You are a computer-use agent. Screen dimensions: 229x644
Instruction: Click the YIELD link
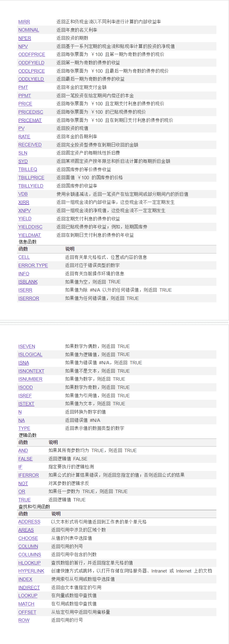(x=25, y=219)
